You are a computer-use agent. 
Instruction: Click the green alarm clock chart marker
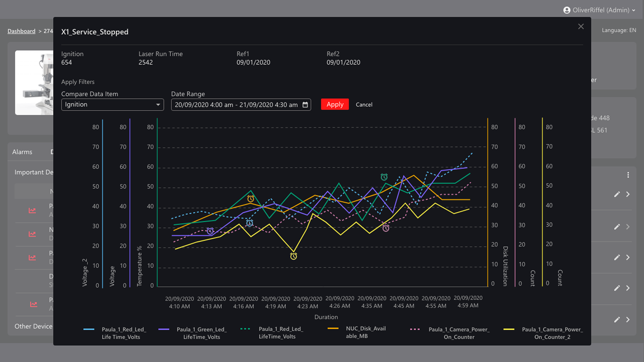coord(384,177)
